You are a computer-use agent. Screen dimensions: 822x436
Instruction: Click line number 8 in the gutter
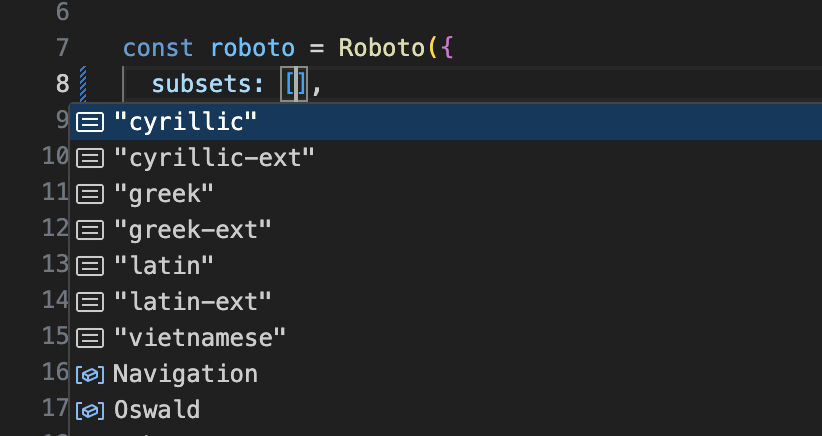coord(62,84)
